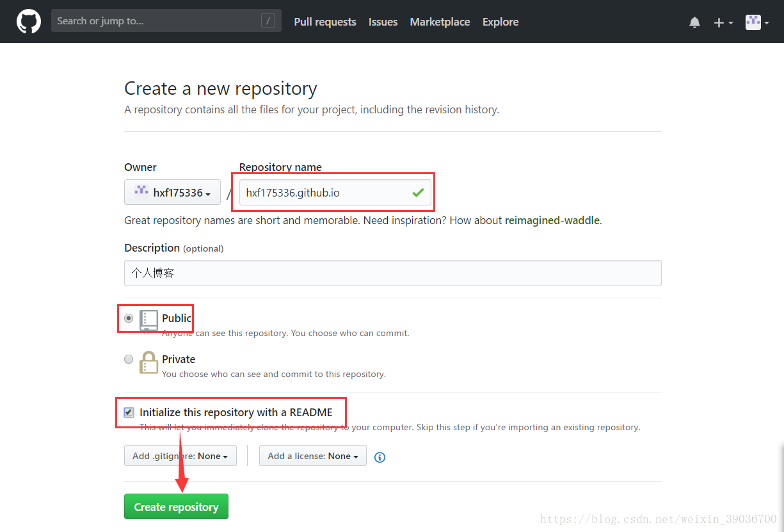
Task: Open the Explore menu item
Action: click(500, 22)
